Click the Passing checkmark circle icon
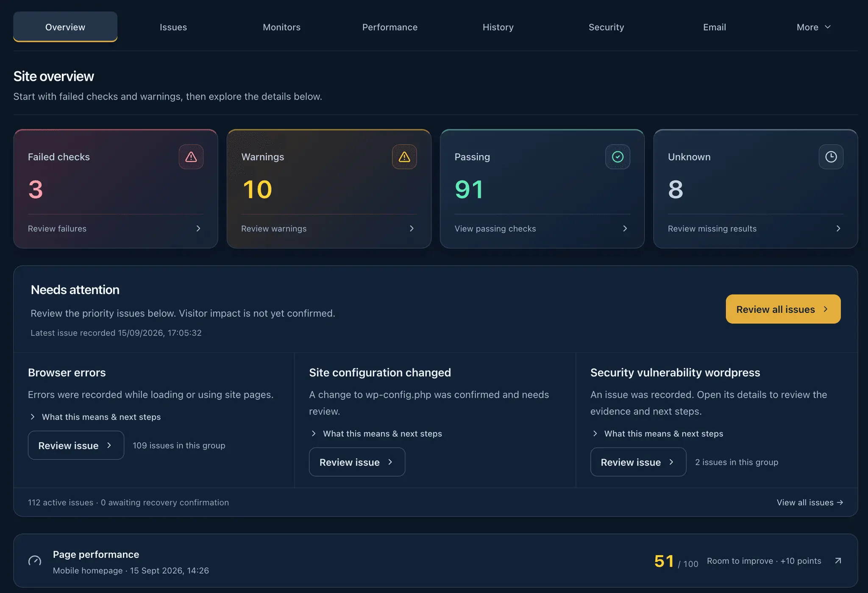The height and width of the screenshot is (593, 868). [618, 157]
